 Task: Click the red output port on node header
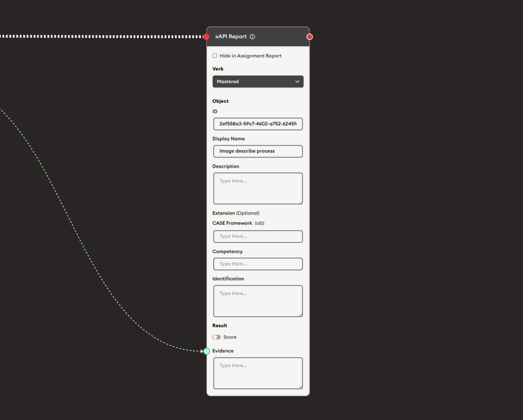coord(309,37)
